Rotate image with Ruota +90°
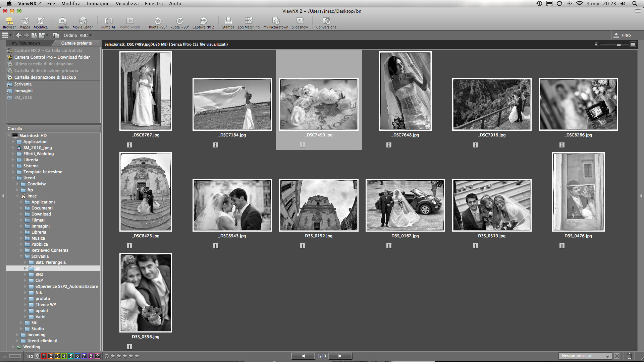The image size is (644, 362). click(x=180, y=23)
